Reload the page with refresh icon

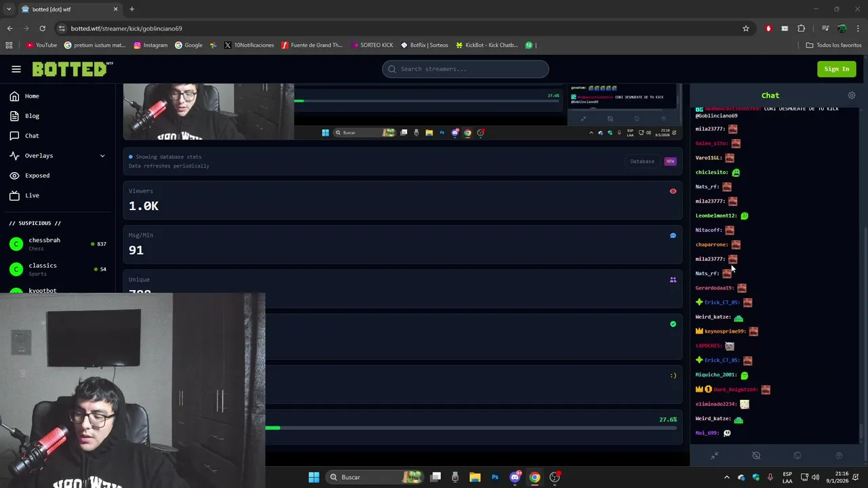coord(42,28)
